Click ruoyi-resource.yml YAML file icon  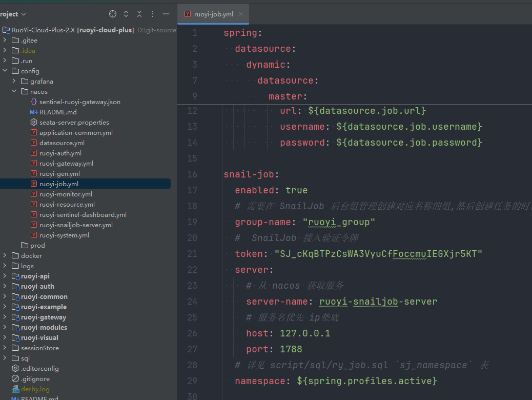click(x=34, y=204)
